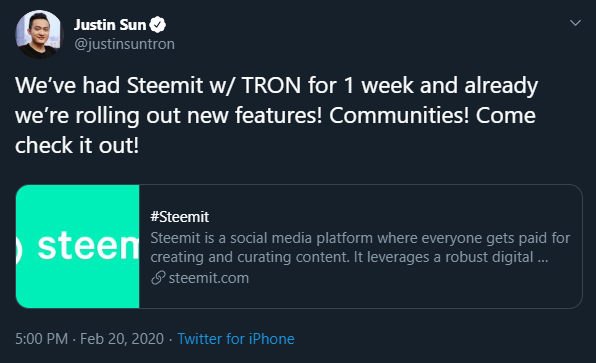Click the Feb 20, 2020 date
This screenshot has width=596, height=363.
coord(122,339)
